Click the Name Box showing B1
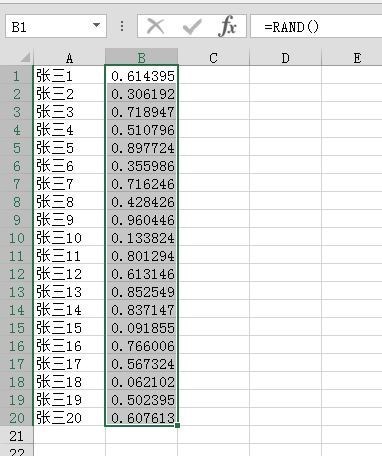 [x=56, y=26]
